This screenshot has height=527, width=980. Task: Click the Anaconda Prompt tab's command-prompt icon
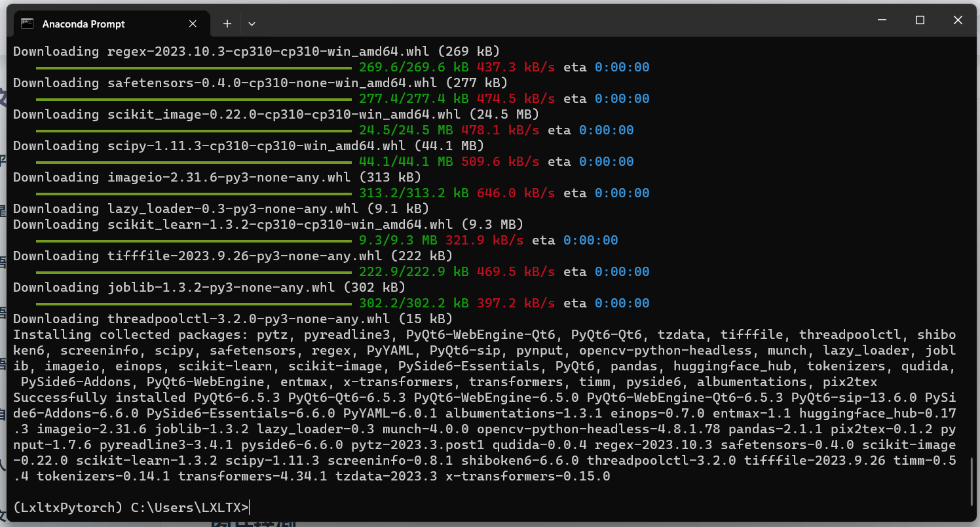tap(27, 23)
